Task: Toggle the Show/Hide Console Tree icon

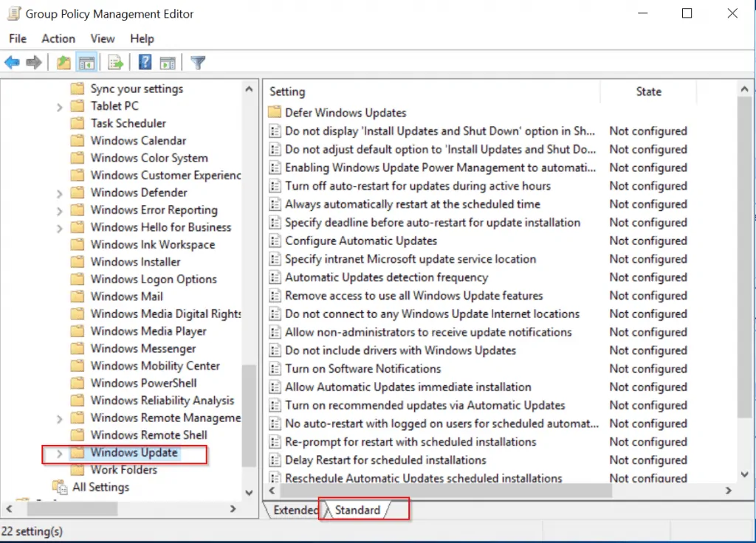Action: pyautogui.click(x=87, y=62)
